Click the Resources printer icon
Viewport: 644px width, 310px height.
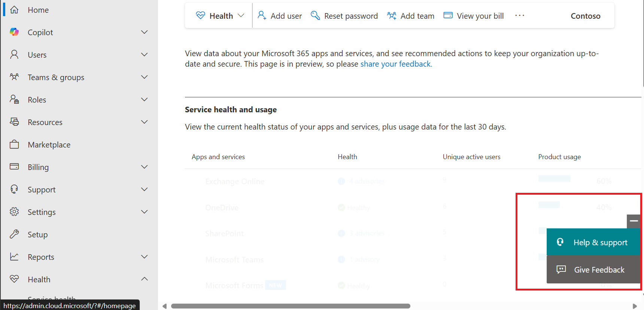[x=14, y=122]
